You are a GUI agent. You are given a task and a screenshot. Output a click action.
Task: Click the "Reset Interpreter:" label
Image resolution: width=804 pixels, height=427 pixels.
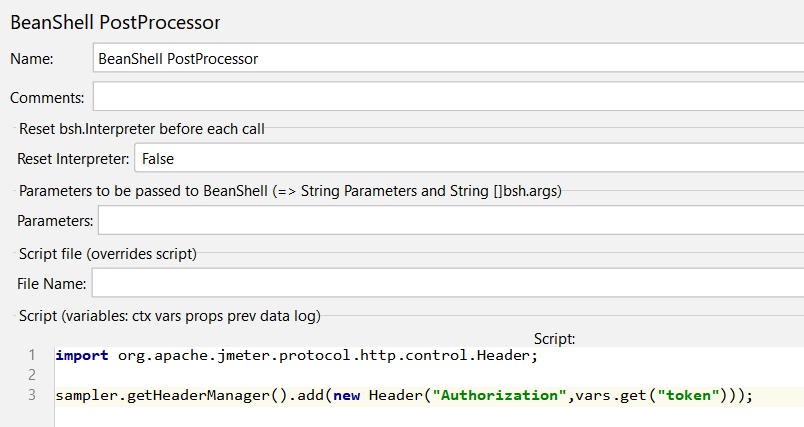(73, 159)
